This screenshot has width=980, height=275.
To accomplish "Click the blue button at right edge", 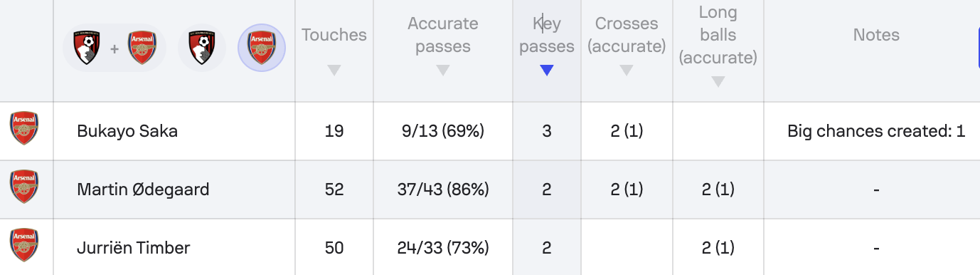I will (x=979, y=48).
